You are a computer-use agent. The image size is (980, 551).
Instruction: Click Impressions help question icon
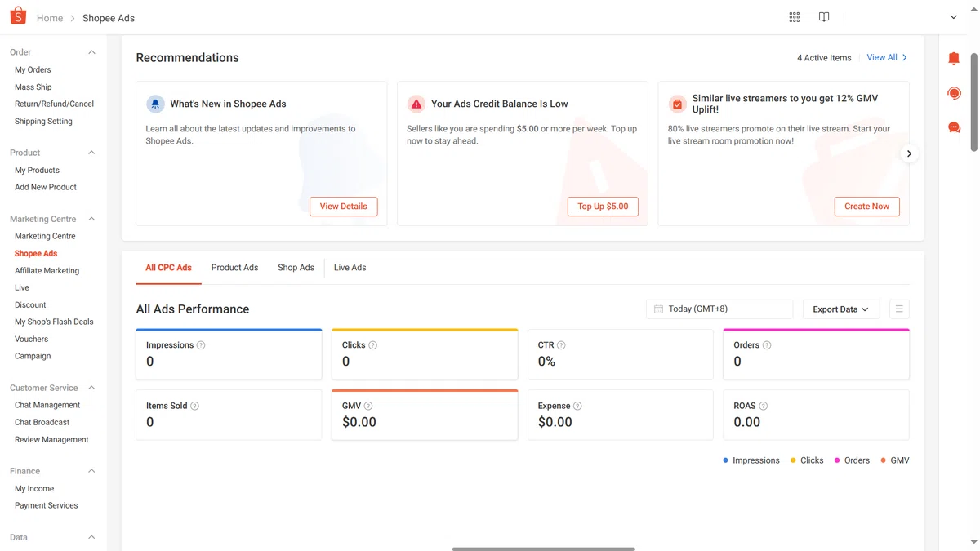click(201, 345)
